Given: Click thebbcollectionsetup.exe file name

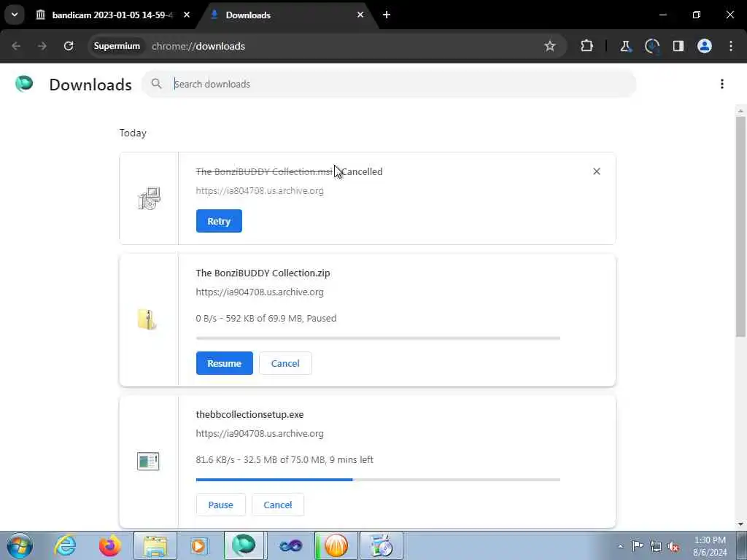Looking at the screenshot, I should coord(249,414).
